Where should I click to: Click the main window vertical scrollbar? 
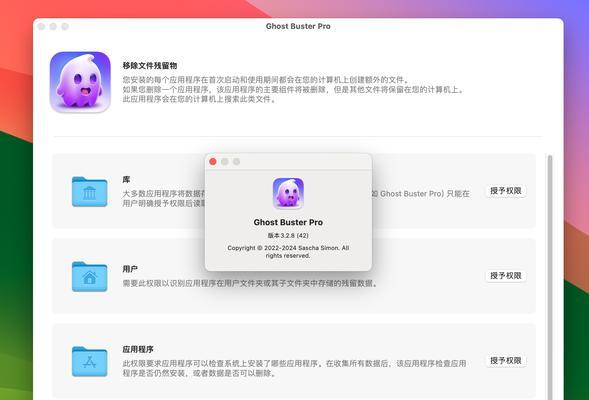(550, 277)
